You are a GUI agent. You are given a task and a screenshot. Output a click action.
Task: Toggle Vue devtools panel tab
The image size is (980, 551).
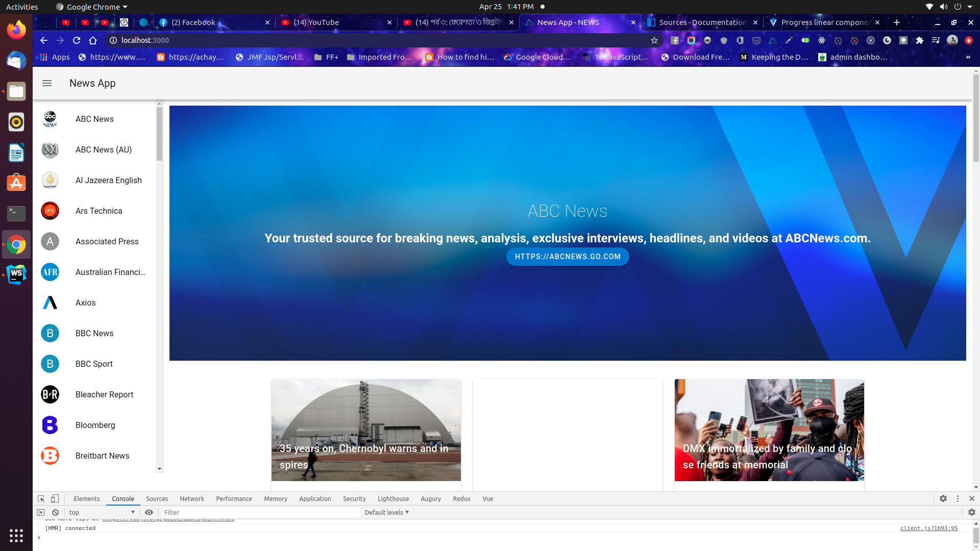(488, 498)
